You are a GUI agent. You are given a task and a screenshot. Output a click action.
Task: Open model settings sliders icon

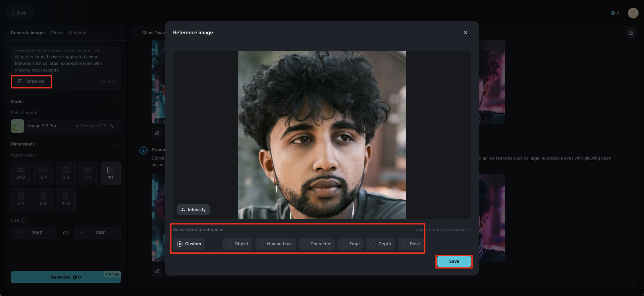112,126
